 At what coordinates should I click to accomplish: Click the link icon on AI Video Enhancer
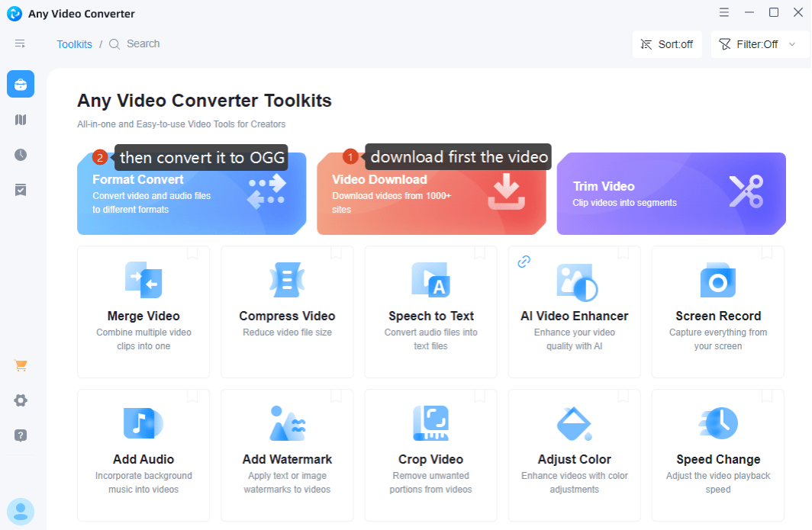[x=524, y=262]
